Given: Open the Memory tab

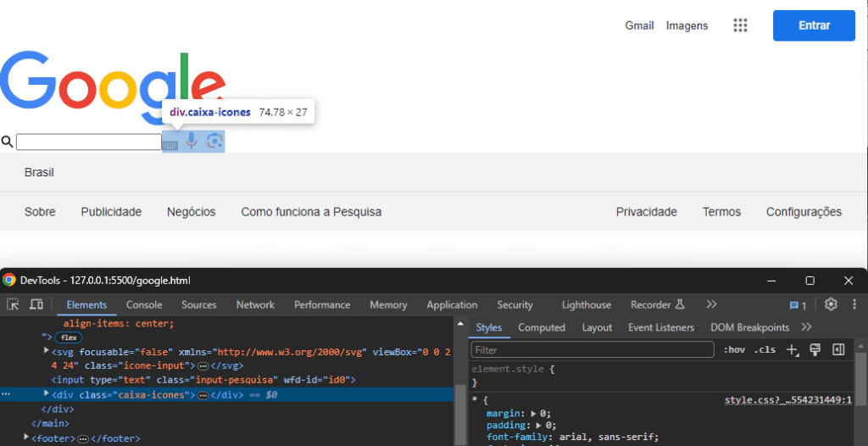Looking at the screenshot, I should (388, 304).
